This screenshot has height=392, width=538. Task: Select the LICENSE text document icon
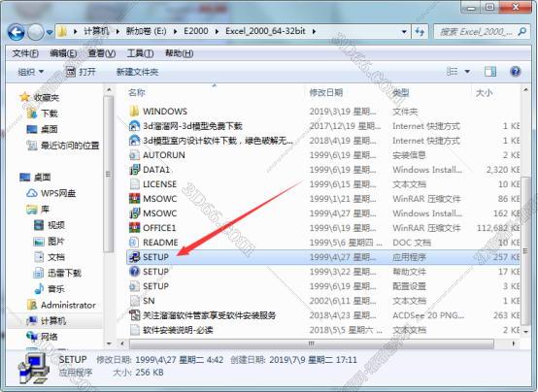pyautogui.click(x=134, y=184)
